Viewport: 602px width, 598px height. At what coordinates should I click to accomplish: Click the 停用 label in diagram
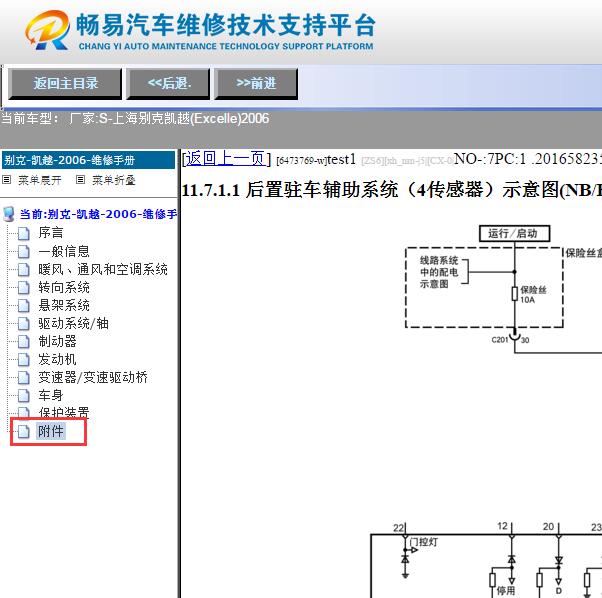click(506, 590)
